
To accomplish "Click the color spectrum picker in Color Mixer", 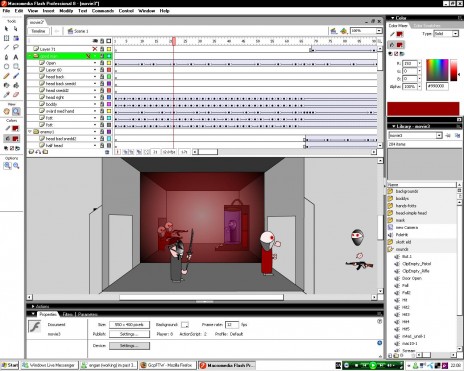I will click(x=437, y=70).
